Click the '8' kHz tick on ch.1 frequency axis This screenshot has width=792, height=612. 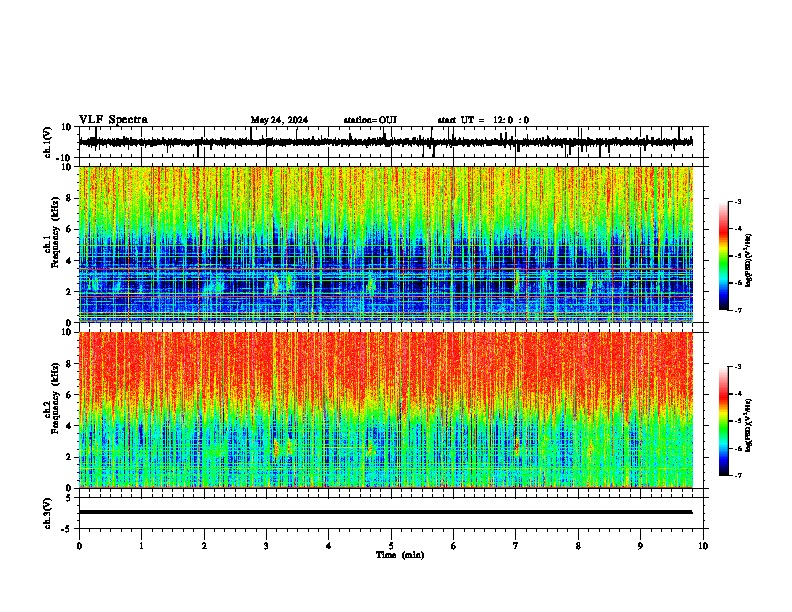point(69,198)
